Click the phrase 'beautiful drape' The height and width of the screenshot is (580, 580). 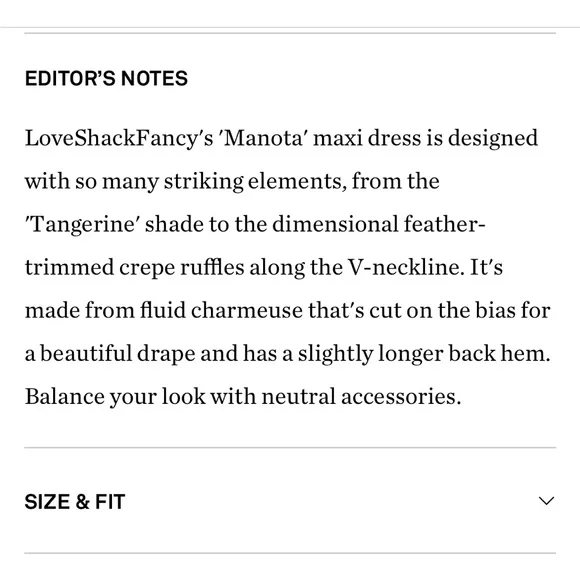[x=118, y=354]
